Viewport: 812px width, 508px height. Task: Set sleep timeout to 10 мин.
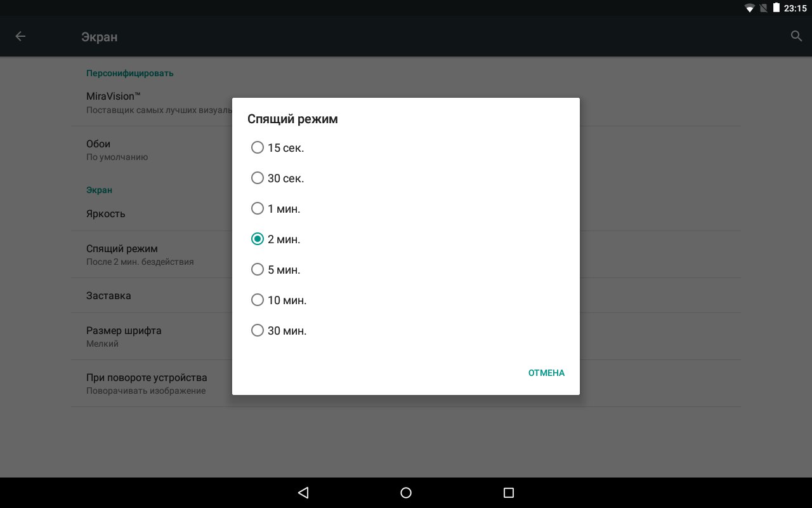(x=258, y=300)
